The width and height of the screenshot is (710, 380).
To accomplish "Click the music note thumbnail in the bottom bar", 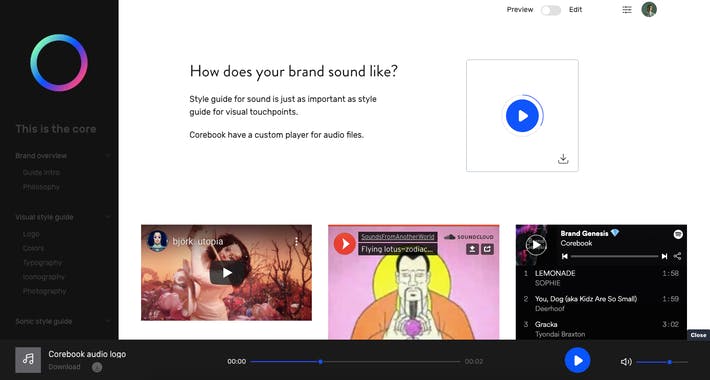I will (28, 360).
